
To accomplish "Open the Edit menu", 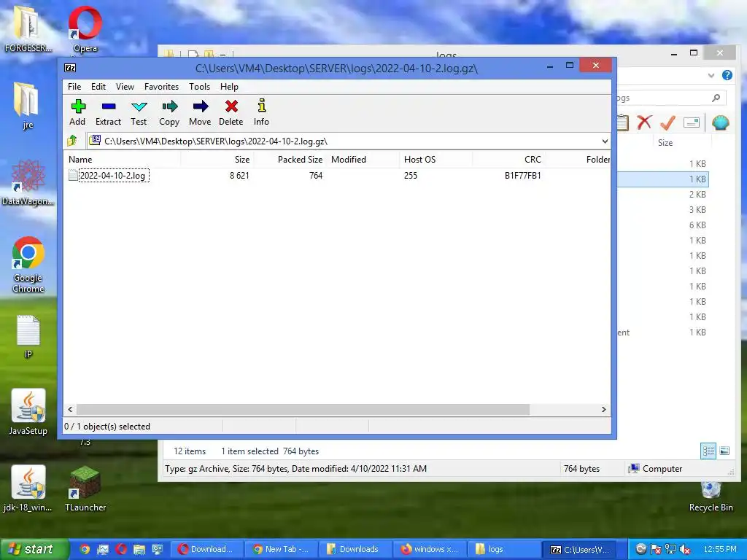I will pyautogui.click(x=98, y=87).
